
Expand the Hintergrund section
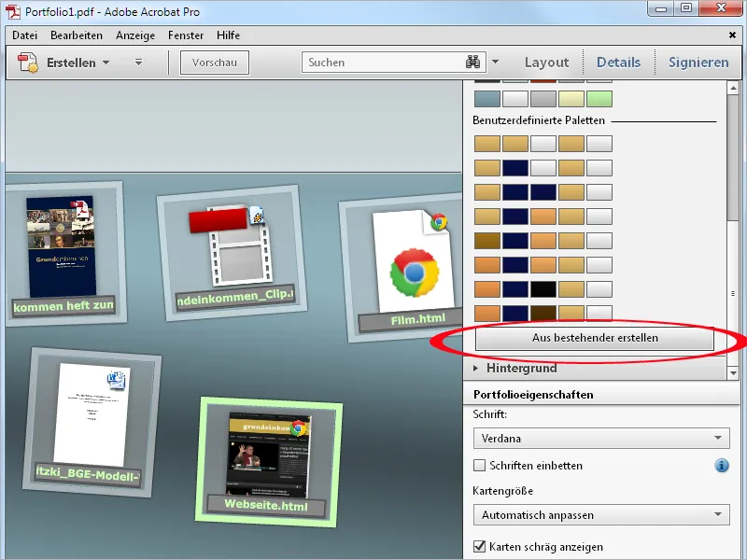(x=595, y=368)
